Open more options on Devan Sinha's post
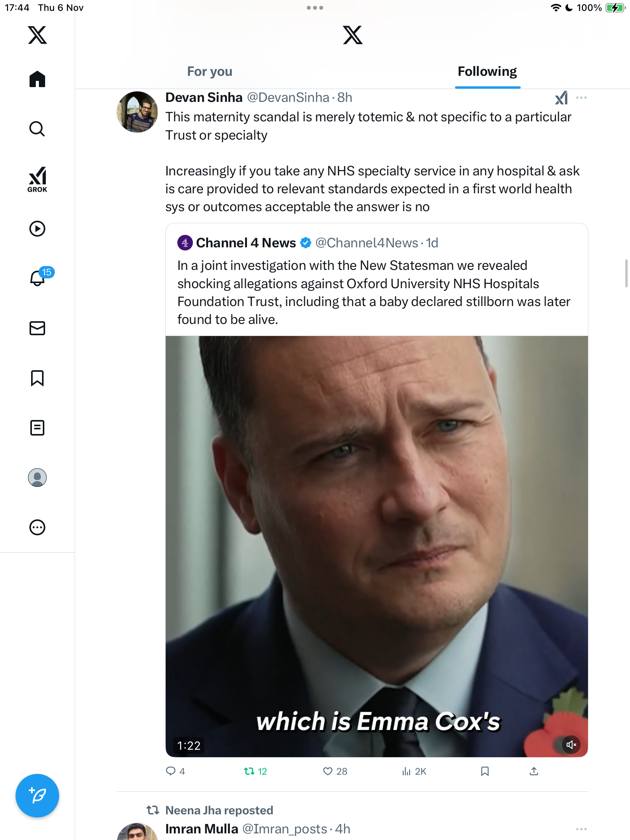The image size is (630, 840). [581, 98]
